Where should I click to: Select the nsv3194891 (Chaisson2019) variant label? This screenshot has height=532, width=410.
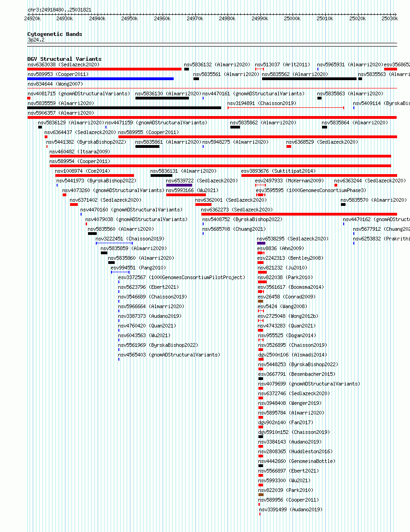click(x=262, y=103)
